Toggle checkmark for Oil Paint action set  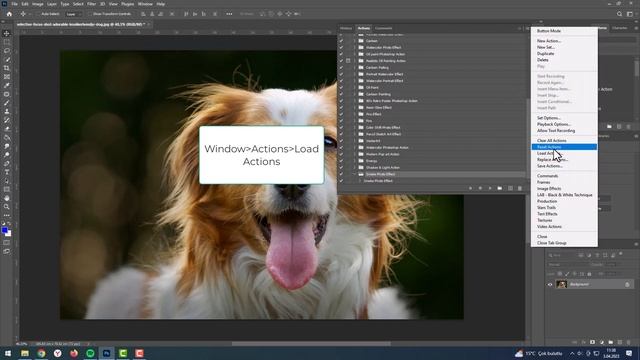pos(341,87)
